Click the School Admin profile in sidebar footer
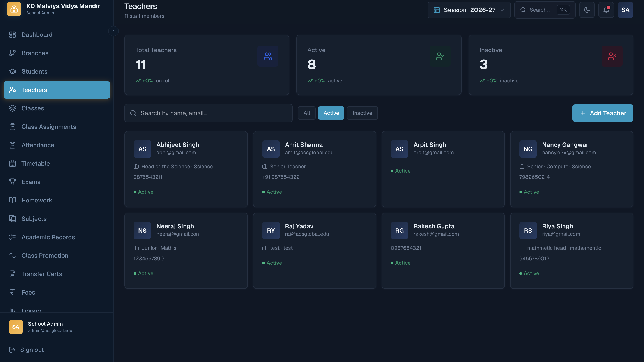Image resolution: width=644 pixels, height=362 pixels. pos(57,327)
